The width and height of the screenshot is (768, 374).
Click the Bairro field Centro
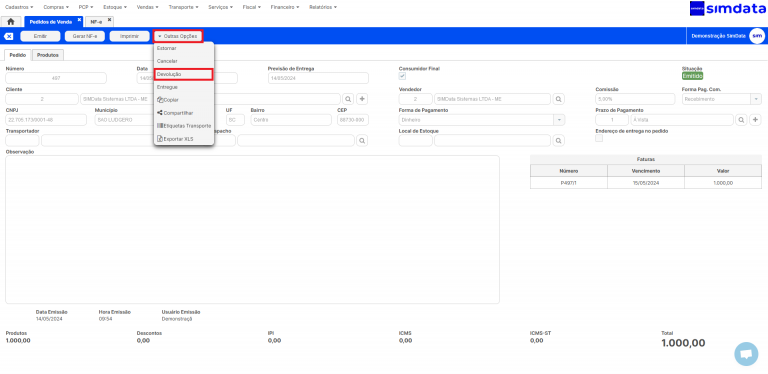pos(291,120)
